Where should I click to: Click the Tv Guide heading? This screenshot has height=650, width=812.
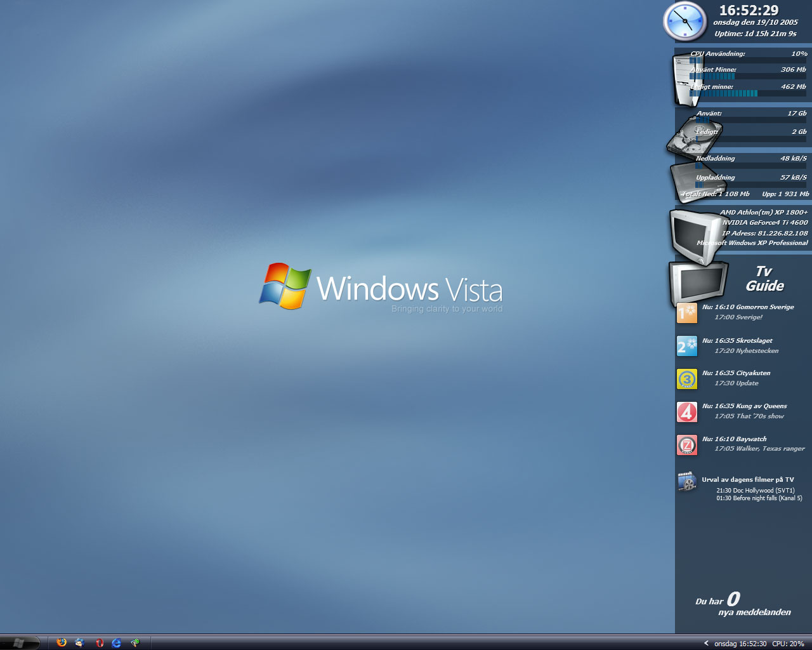(764, 279)
